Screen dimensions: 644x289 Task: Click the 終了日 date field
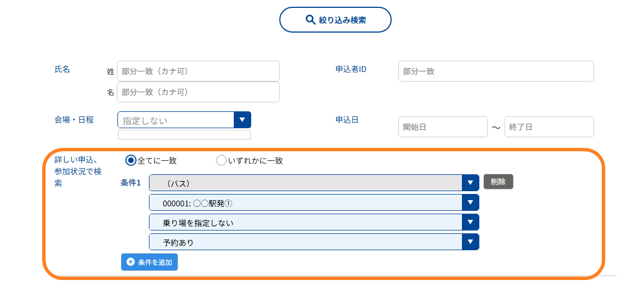pos(549,127)
